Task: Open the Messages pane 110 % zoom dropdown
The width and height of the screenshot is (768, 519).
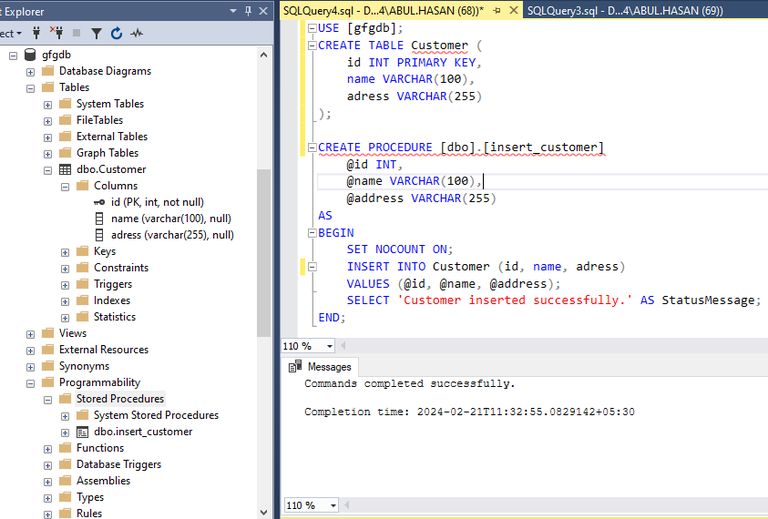Action: point(333,505)
